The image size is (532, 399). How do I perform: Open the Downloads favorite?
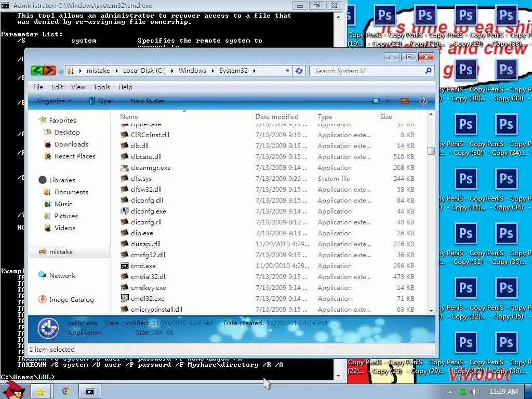tap(71, 144)
